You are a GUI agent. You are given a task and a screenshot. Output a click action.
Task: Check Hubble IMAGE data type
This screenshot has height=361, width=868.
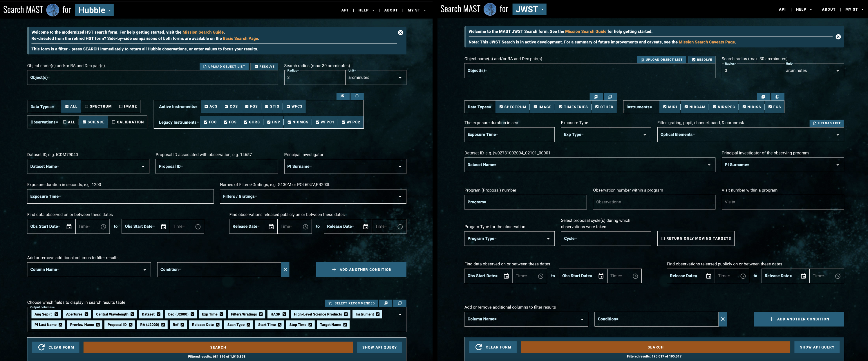(128, 106)
